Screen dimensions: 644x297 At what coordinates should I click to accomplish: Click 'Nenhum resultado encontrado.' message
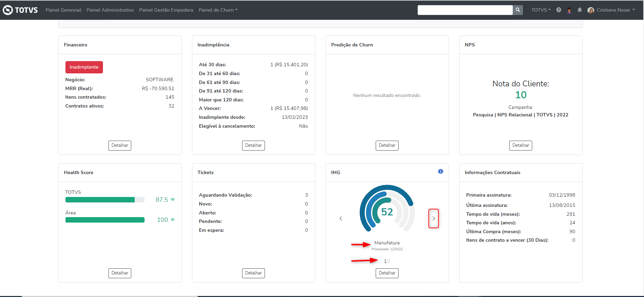(x=387, y=95)
